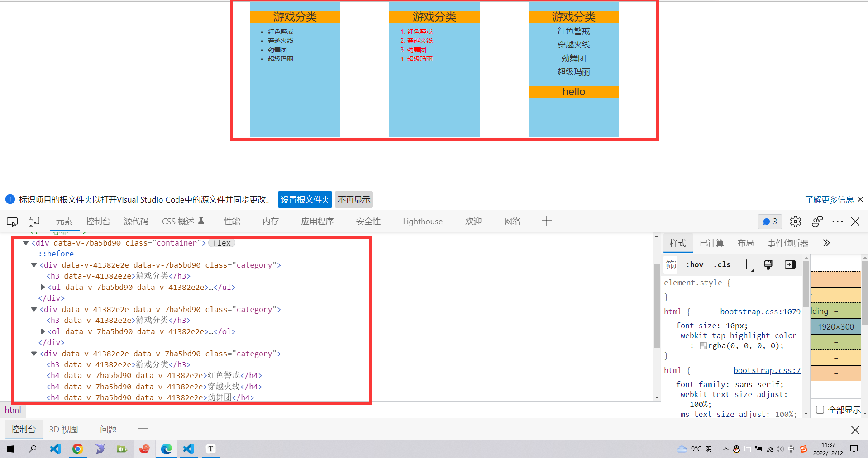Enable the 全部显示 checkbox
The width and height of the screenshot is (868, 458).
click(820, 410)
